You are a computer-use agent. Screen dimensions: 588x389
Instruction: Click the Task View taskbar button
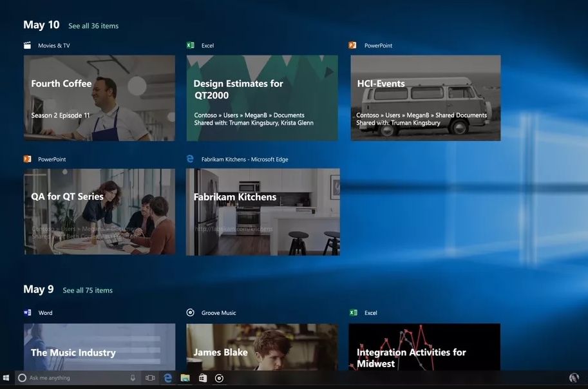(150, 378)
